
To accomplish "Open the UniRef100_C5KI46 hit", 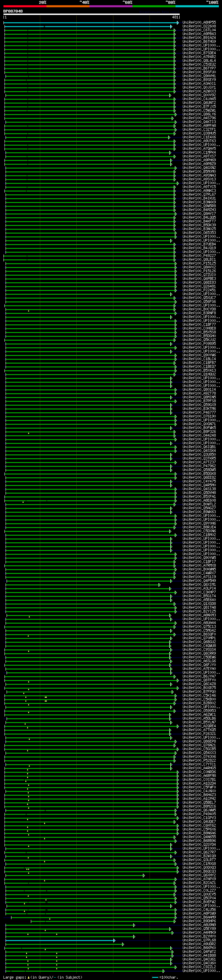I will click(x=199, y=695).
